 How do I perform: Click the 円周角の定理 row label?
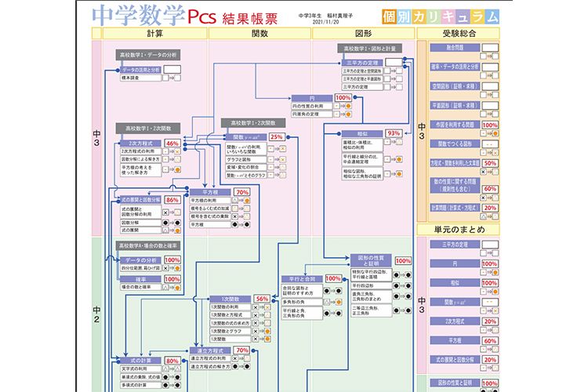tap(312, 114)
